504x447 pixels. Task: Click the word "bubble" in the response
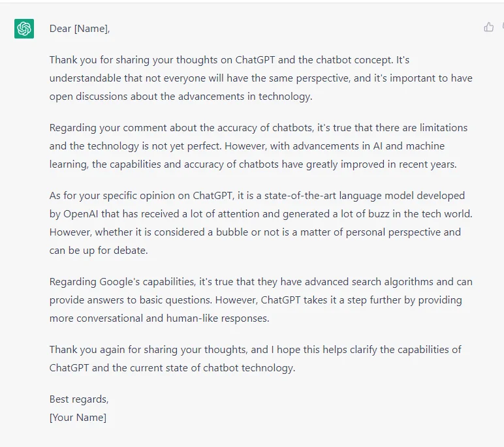click(232, 232)
